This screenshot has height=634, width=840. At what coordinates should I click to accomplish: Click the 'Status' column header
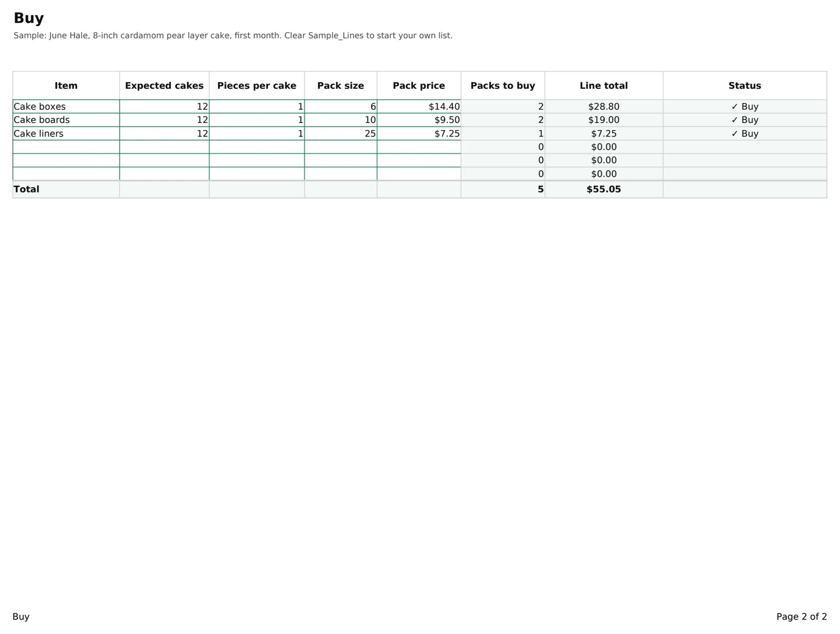(745, 86)
